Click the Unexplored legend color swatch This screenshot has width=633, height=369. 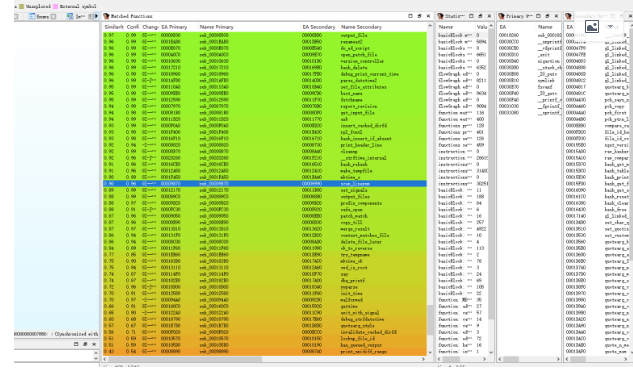[x=22, y=6]
